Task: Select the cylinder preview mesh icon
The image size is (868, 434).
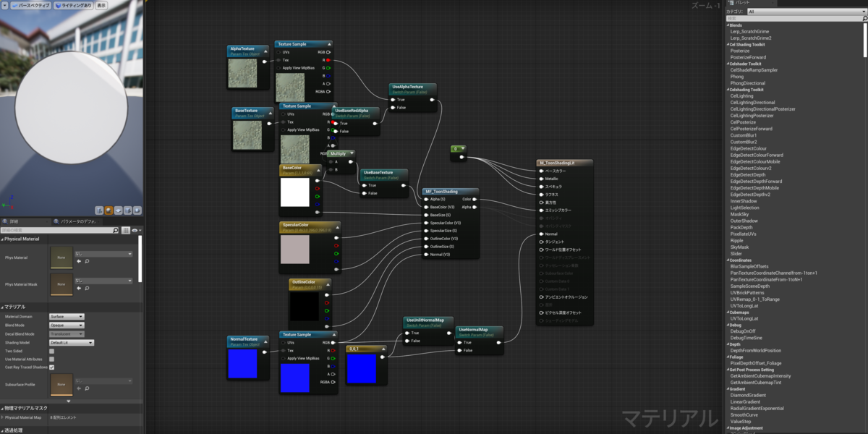Action: (99, 210)
